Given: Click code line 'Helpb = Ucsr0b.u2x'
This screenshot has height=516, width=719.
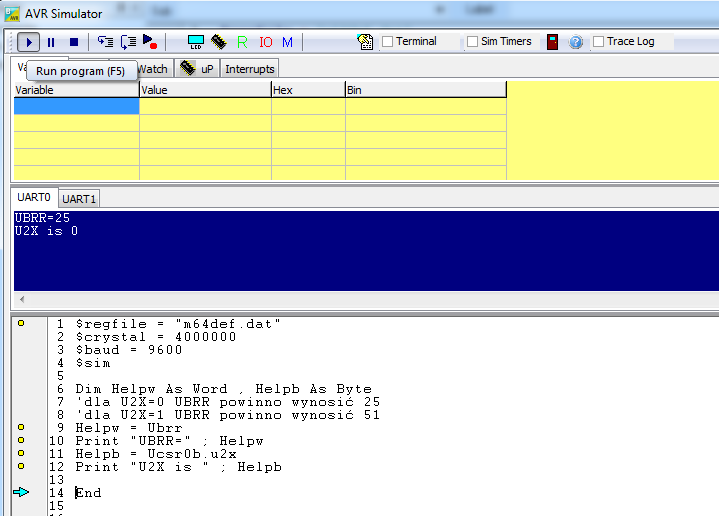Looking at the screenshot, I should [x=156, y=454].
